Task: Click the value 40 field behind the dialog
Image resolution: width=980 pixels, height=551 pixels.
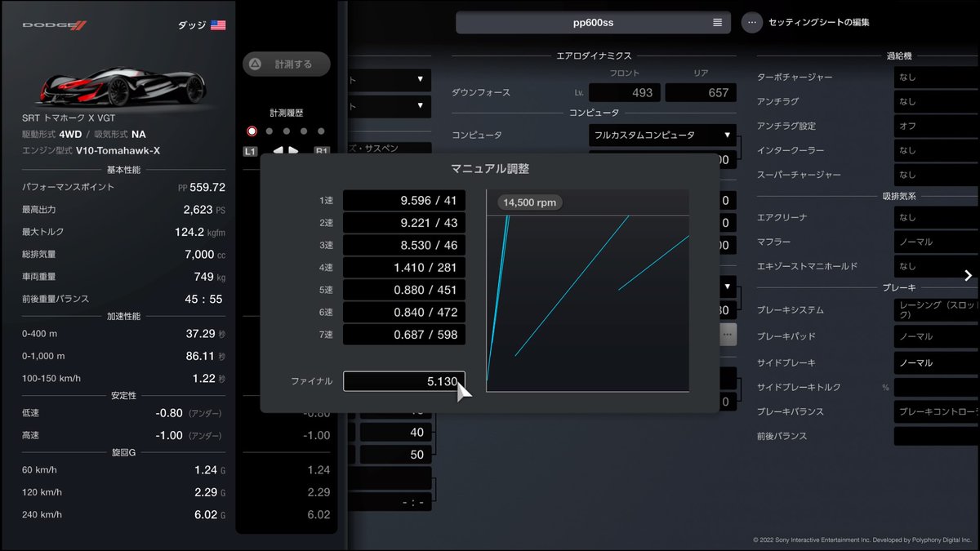Action: [x=395, y=433]
